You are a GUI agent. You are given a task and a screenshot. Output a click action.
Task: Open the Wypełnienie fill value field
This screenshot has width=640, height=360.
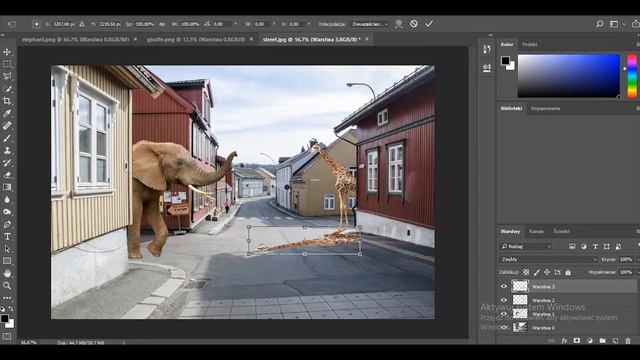[625, 272]
